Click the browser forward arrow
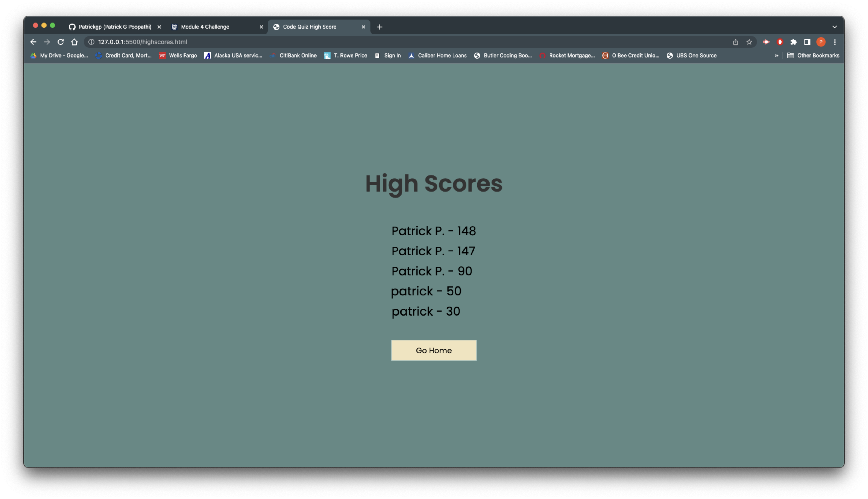Screen dimensions: 868x499 click(47, 42)
